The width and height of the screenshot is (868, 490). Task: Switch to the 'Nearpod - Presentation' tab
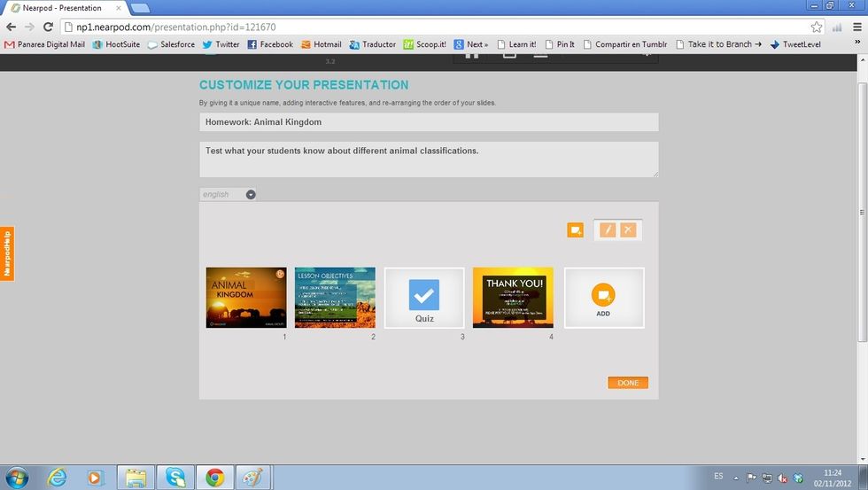(x=66, y=8)
